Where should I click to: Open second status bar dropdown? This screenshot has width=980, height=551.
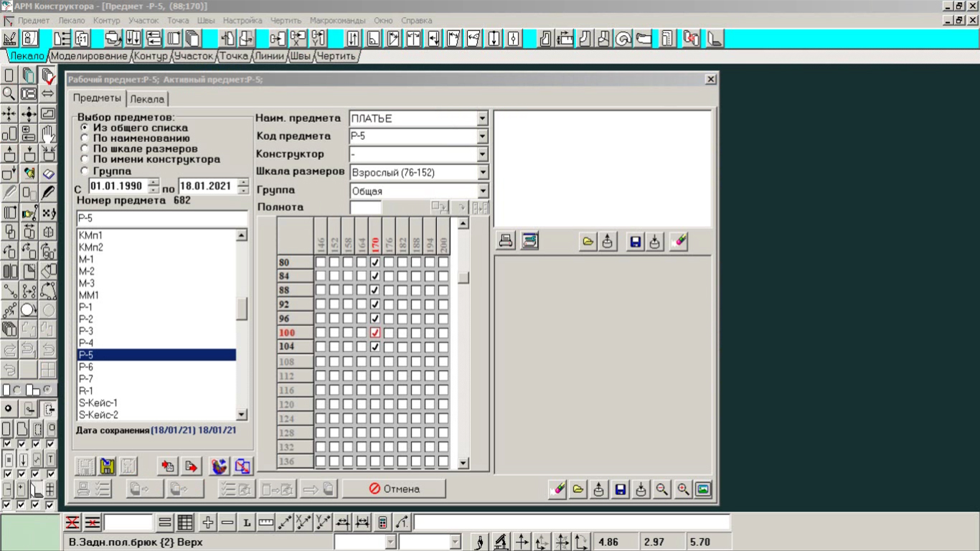tap(455, 542)
